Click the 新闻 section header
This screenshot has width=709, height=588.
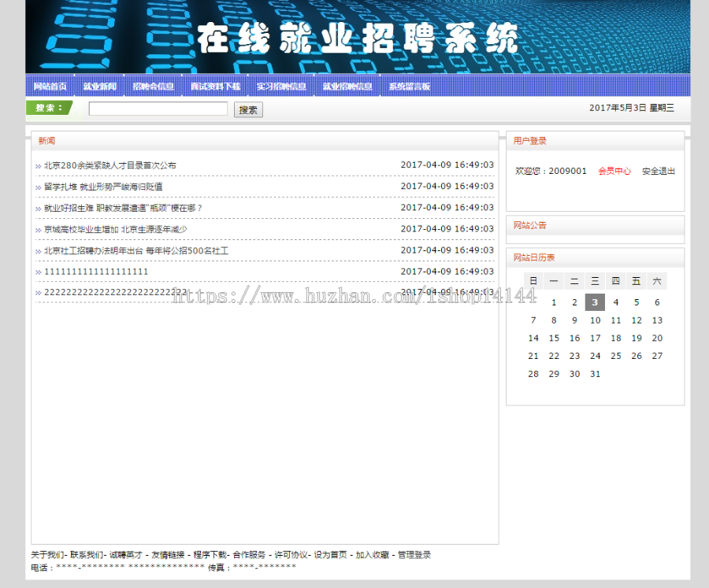coord(46,141)
